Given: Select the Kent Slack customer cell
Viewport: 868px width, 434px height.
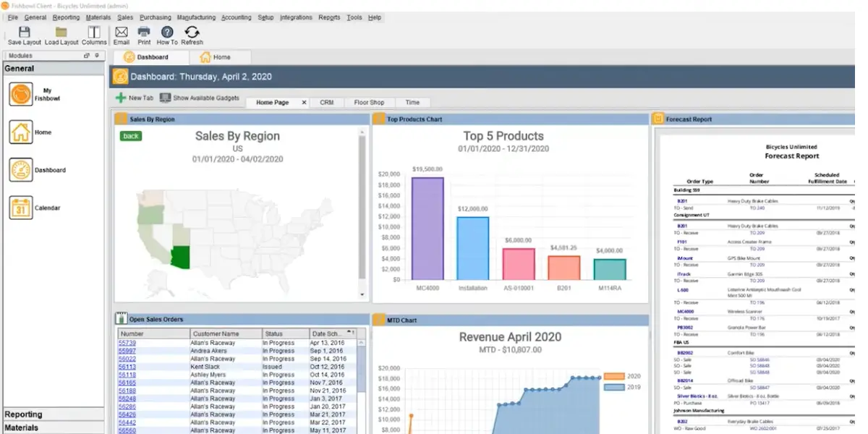Looking at the screenshot, I should pos(225,367).
